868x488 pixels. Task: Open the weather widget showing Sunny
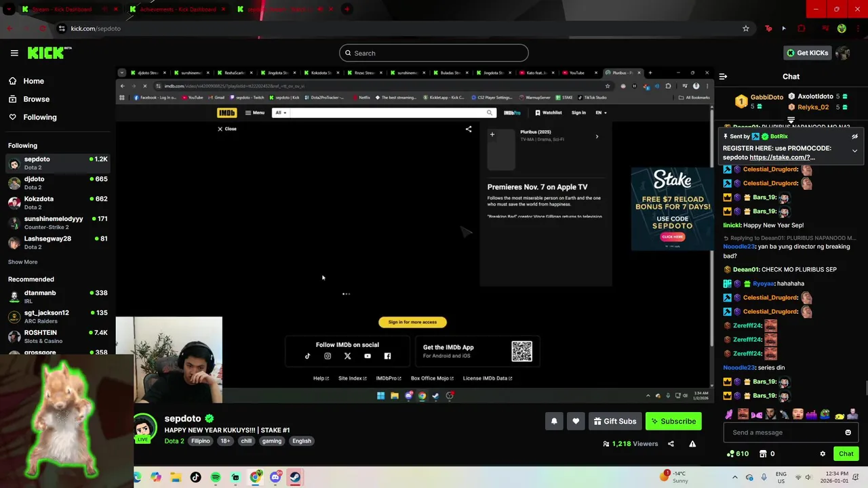(x=675, y=477)
